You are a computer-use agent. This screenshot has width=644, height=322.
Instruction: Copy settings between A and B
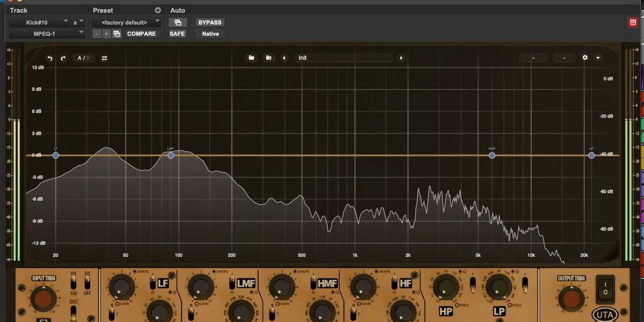point(104,58)
